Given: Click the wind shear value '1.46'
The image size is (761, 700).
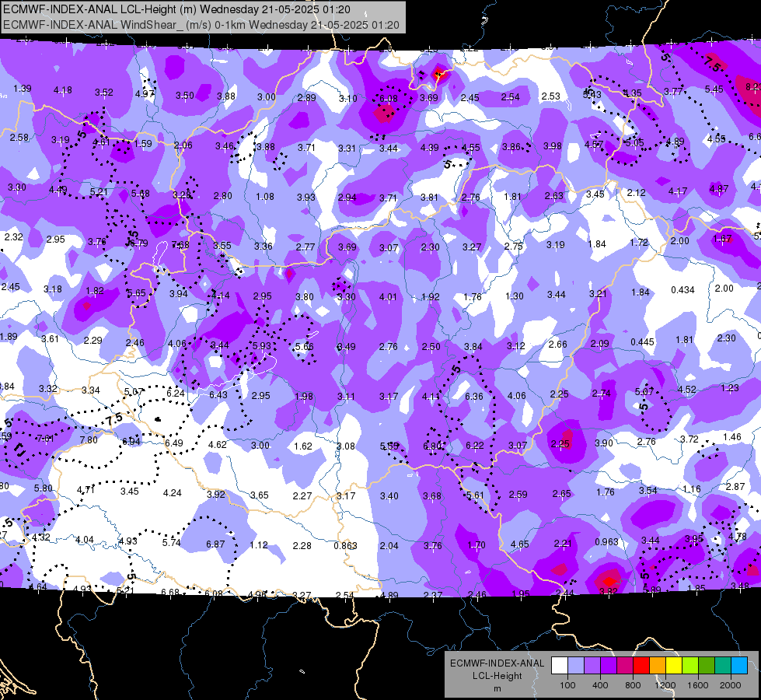Looking at the screenshot, I should pos(732,436).
